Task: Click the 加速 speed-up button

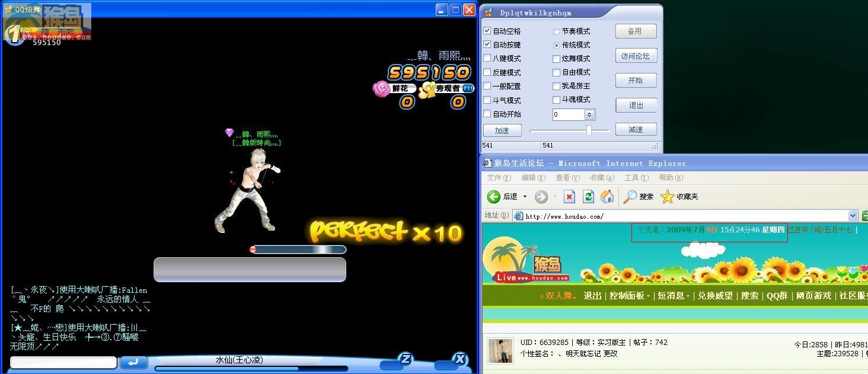Action: coord(502,130)
